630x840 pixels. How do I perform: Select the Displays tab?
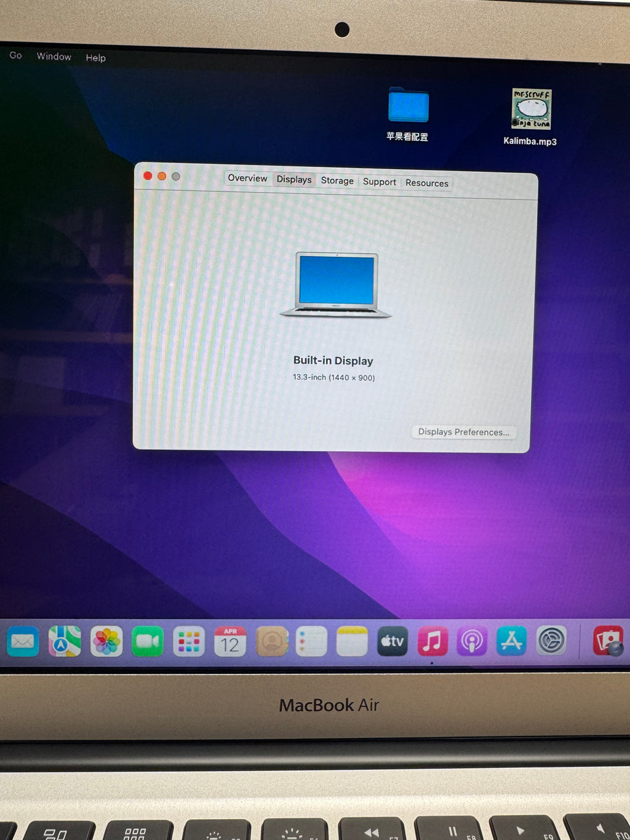point(294,180)
